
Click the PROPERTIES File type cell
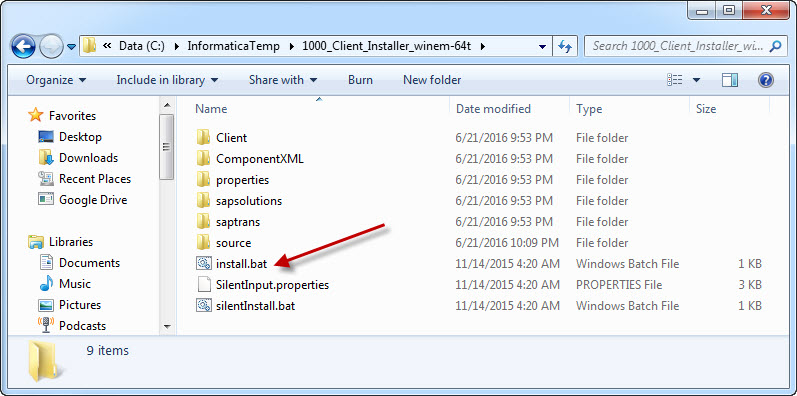click(619, 285)
